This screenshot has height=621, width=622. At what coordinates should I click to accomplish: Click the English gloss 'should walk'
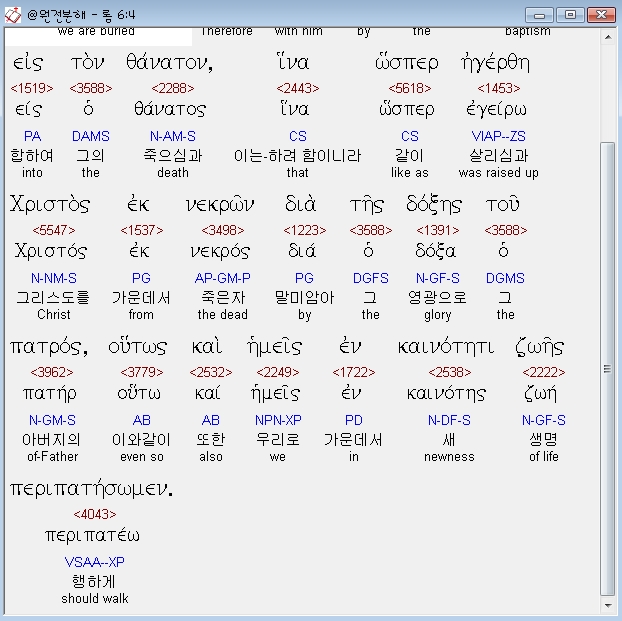95,598
